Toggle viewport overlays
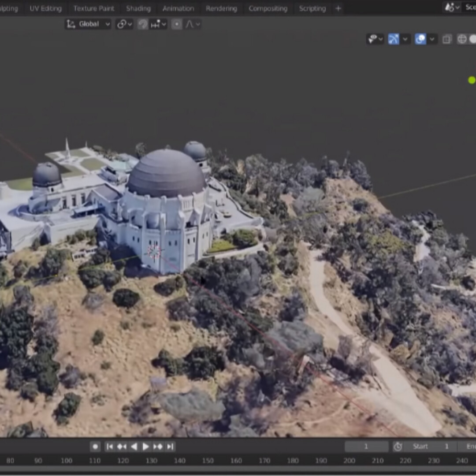476x476 pixels. pyautogui.click(x=420, y=39)
